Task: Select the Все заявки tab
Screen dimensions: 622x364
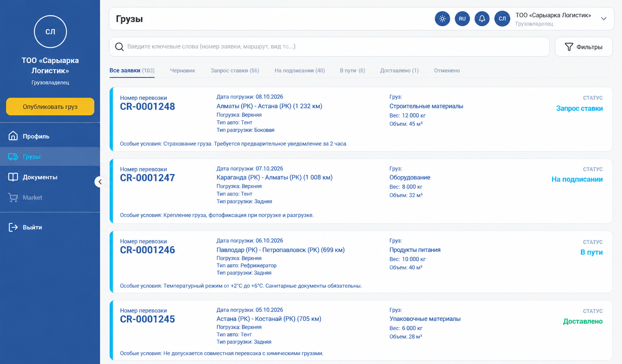Action: (132, 71)
